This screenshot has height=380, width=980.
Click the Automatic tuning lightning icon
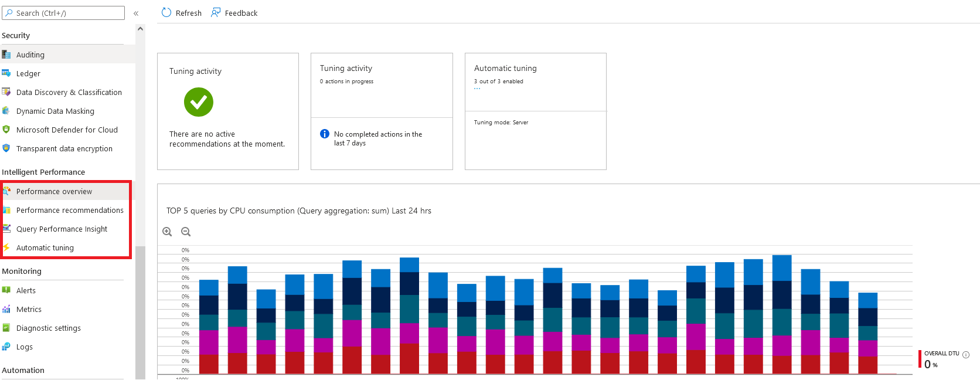pos(7,247)
